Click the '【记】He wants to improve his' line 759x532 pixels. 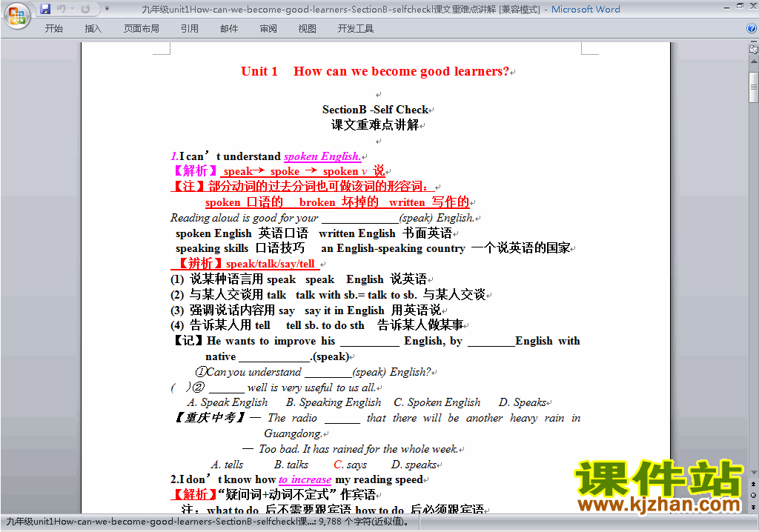(375, 341)
